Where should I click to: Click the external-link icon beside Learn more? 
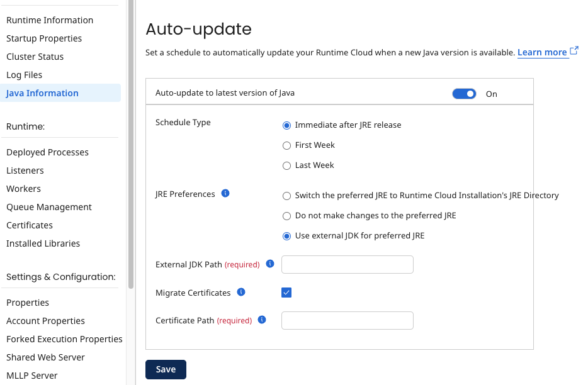click(574, 51)
